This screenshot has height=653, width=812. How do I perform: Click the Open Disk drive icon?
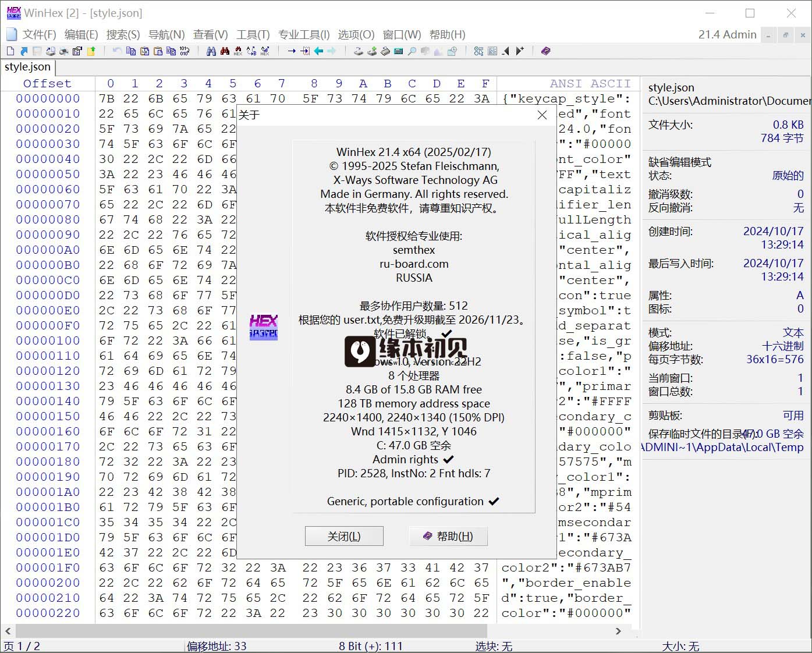point(359,51)
